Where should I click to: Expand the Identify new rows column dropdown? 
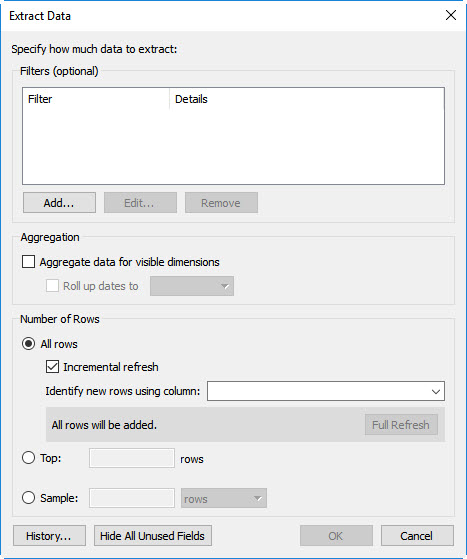click(x=326, y=391)
